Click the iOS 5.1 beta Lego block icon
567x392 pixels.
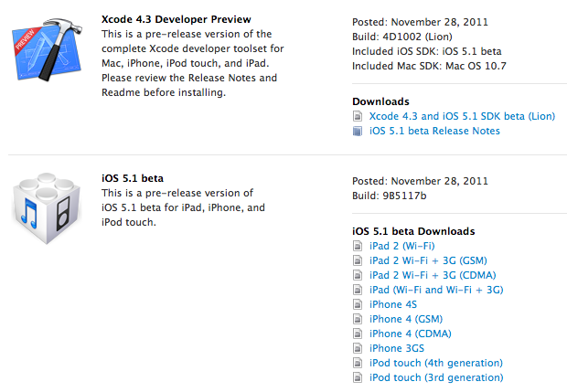47,208
